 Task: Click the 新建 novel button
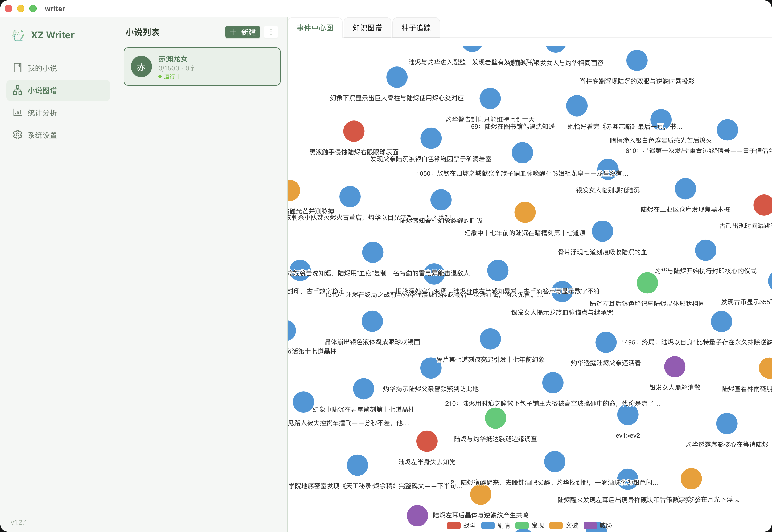pos(243,32)
